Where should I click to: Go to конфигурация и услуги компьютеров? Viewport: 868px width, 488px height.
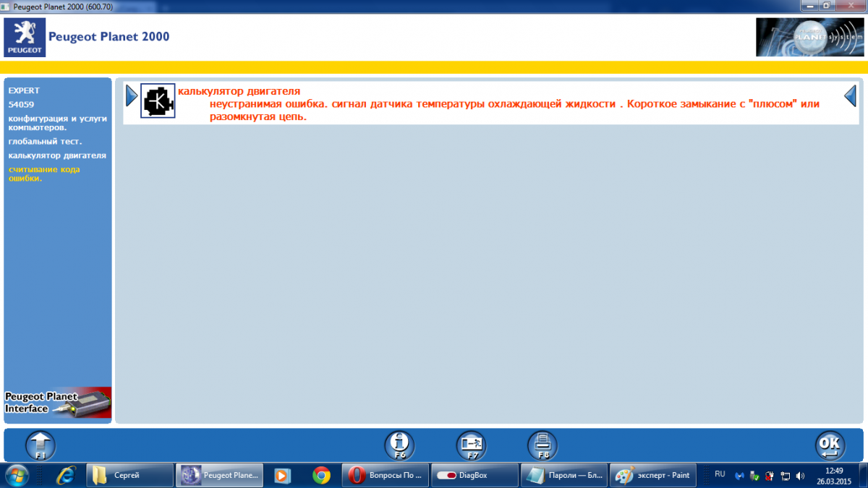point(57,122)
